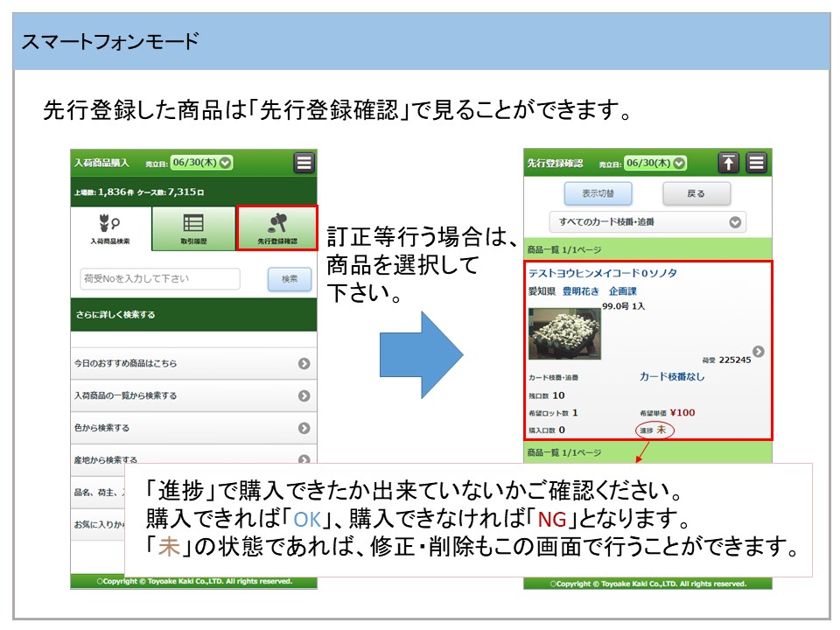The height and width of the screenshot is (630, 840).
Task: Tap detail arrow on the product card
Action: tap(758, 351)
